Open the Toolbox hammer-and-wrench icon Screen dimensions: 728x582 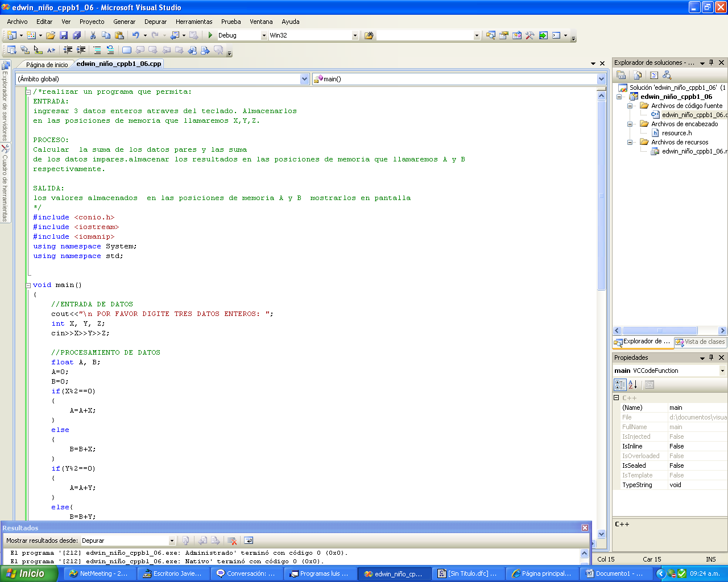(x=530, y=35)
